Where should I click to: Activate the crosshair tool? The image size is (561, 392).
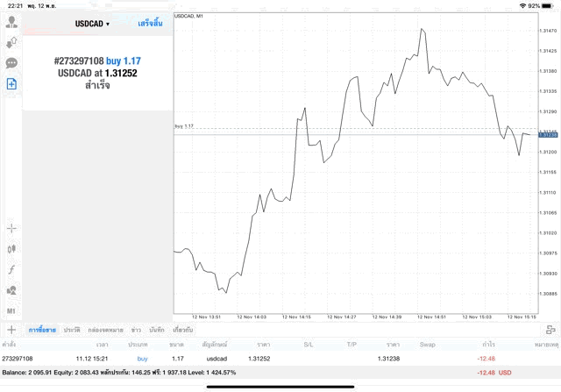[x=11, y=228]
